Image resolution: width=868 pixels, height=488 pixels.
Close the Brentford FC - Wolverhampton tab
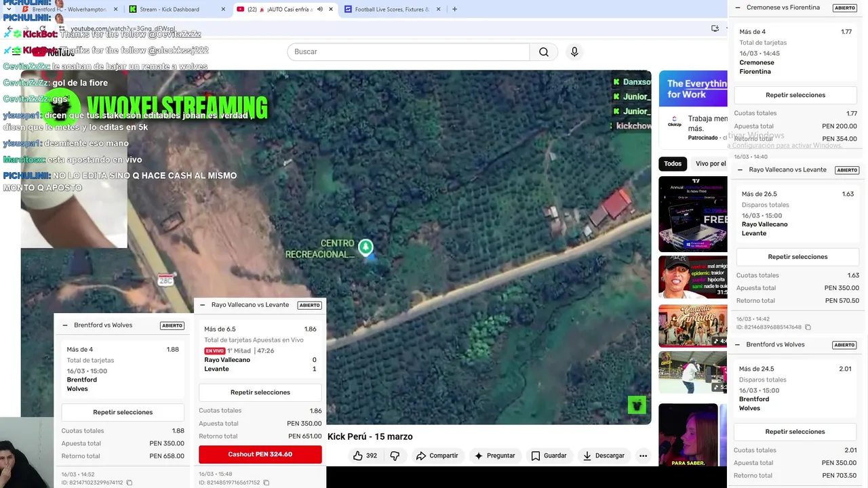[x=115, y=9]
